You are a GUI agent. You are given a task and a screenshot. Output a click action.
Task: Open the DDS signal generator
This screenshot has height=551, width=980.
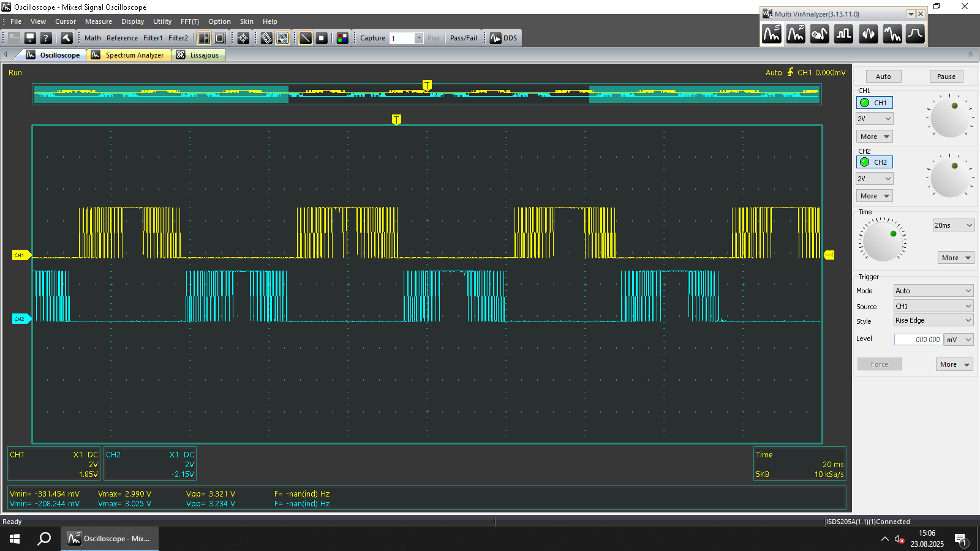(503, 38)
